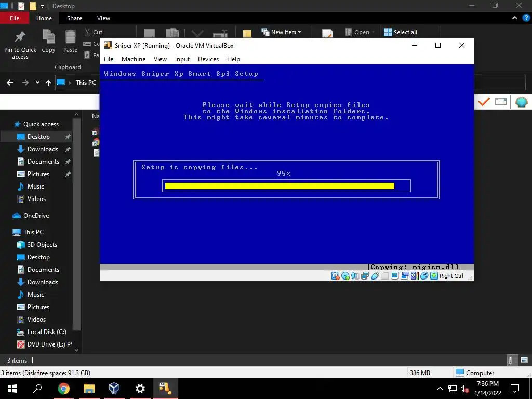The width and height of the screenshot is (532, 399).
Task: Open pinned Downloads under Quick access
Action: (43, 149)
